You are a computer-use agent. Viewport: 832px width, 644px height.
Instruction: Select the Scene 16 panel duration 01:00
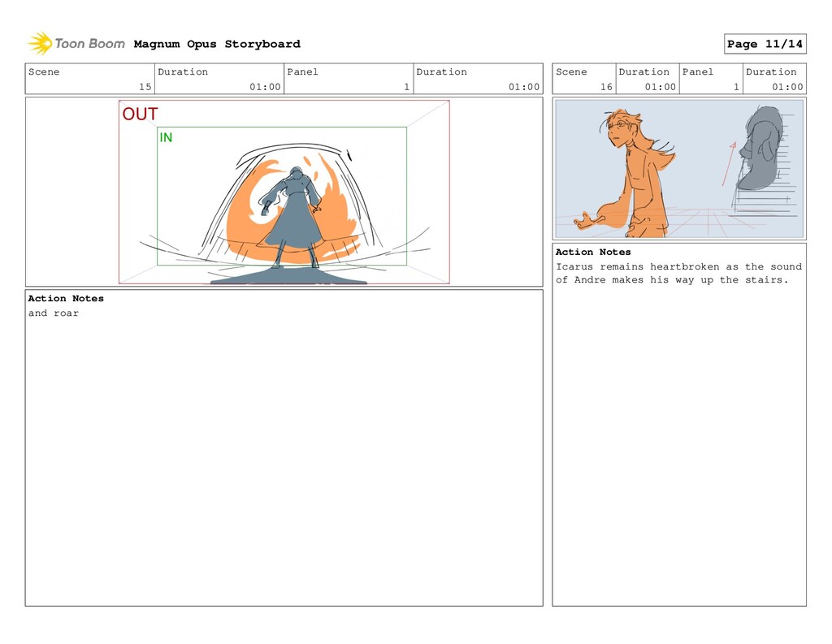(x=787, y=87)
